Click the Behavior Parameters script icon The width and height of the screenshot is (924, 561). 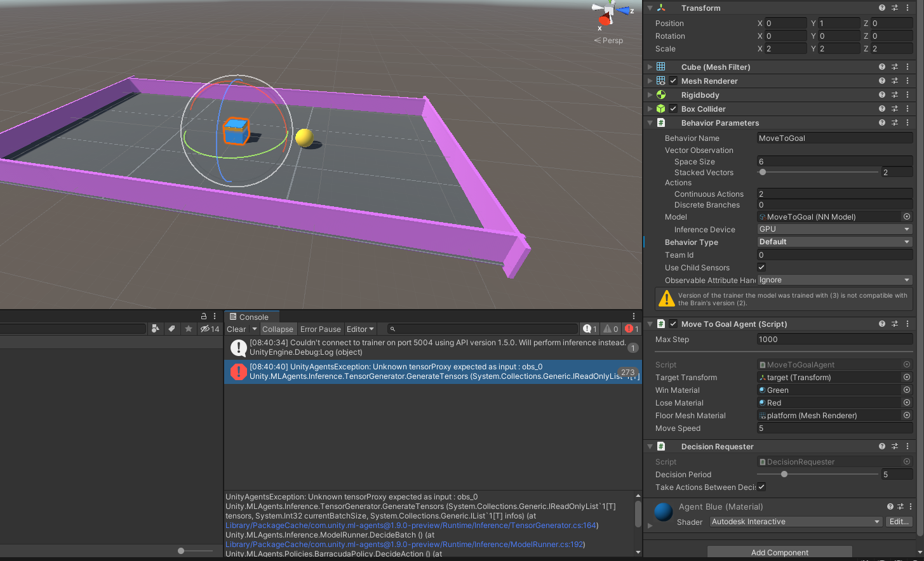tap(662, 122)
